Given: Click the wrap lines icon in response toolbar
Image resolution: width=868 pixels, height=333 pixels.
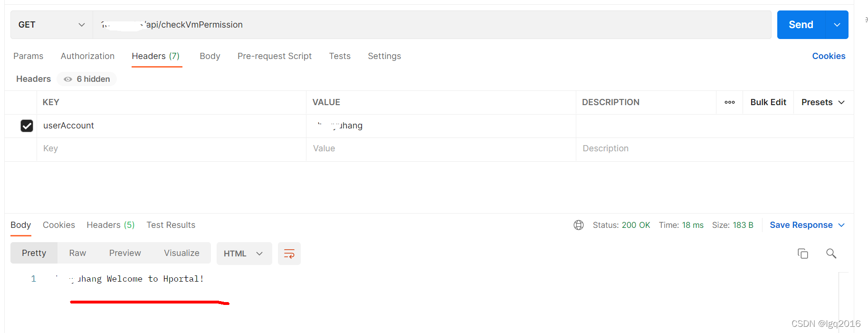Looking at the screenshot, I should click(289, 254).
